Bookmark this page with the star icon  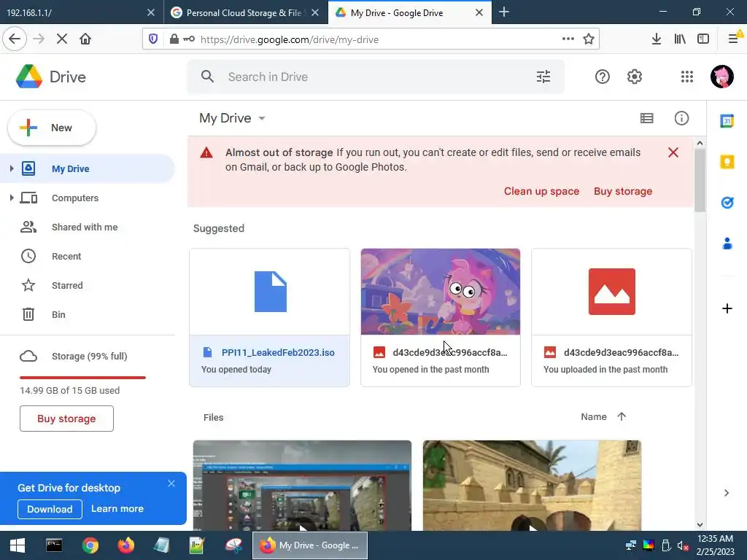pyautogui.click(x=589, y=39)
